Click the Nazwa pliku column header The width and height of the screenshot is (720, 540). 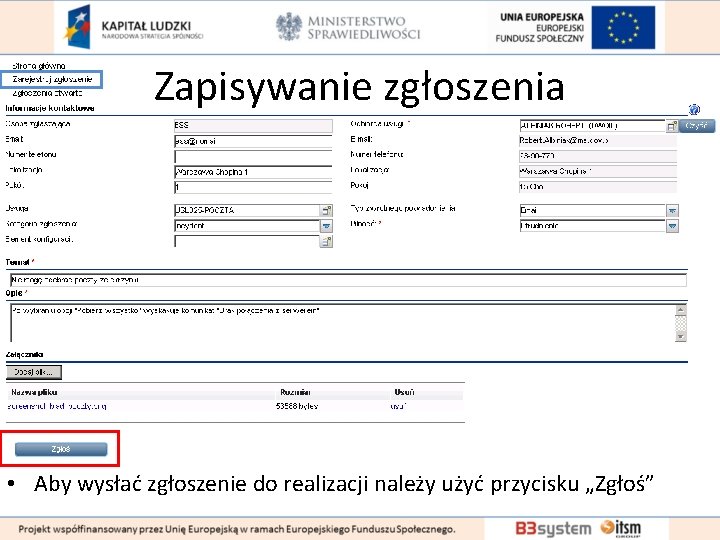[x=34, y=392]
